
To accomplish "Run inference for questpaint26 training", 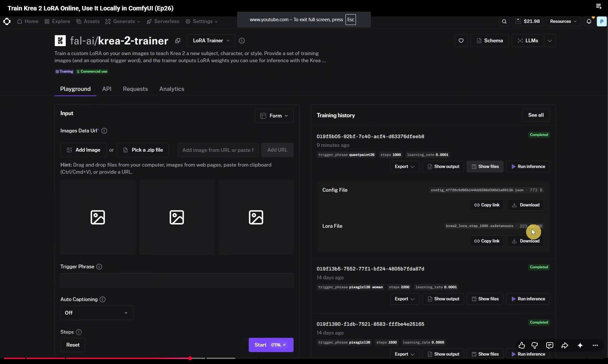I will [x=528, y=167].
